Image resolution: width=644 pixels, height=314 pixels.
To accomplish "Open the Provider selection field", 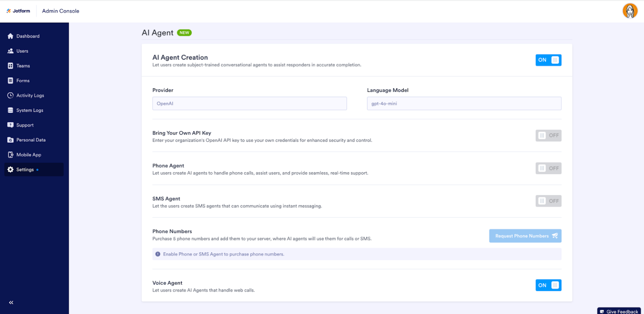I will pyautogui.click(x=249, y=103).
